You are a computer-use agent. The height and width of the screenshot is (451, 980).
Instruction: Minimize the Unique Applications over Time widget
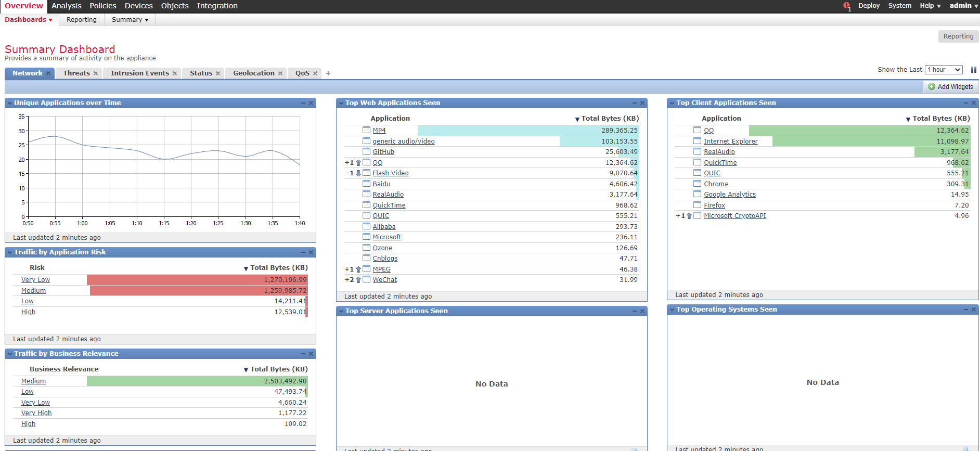tap(303, 103)
